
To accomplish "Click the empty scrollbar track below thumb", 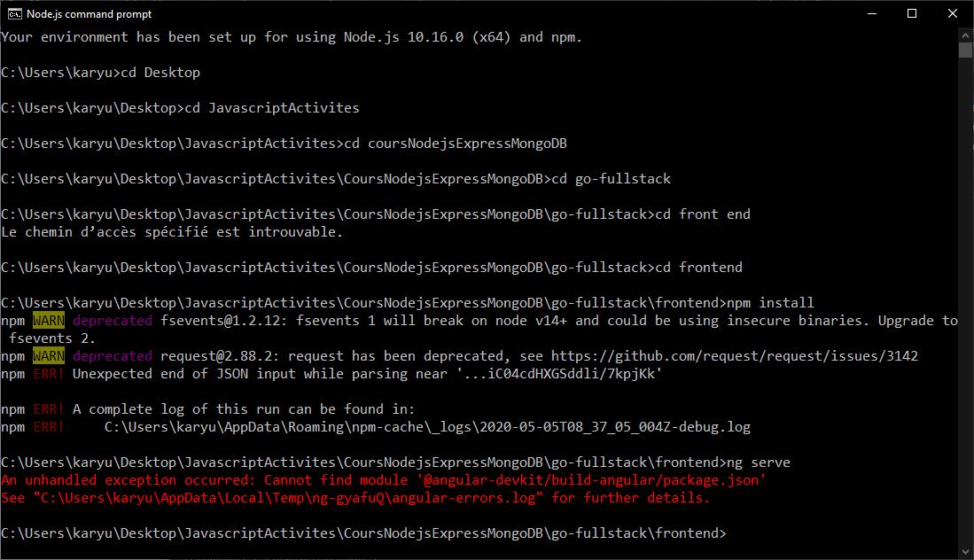I will 965,302.
